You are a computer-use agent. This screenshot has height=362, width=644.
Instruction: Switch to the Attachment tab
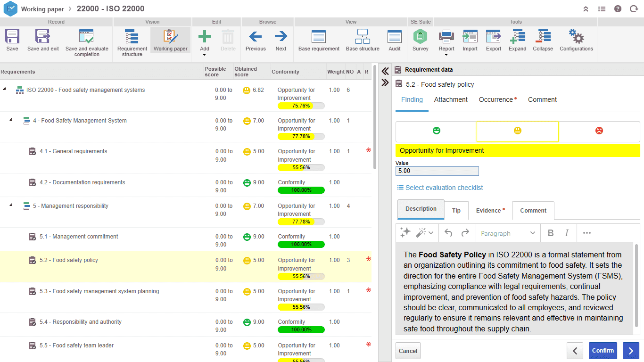[451, 99]
